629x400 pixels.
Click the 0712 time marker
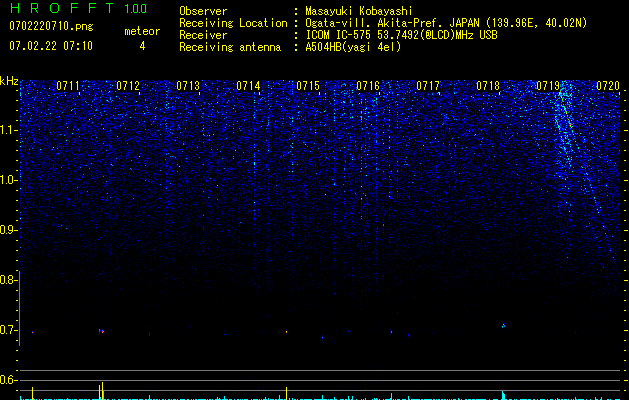(128, 86)
